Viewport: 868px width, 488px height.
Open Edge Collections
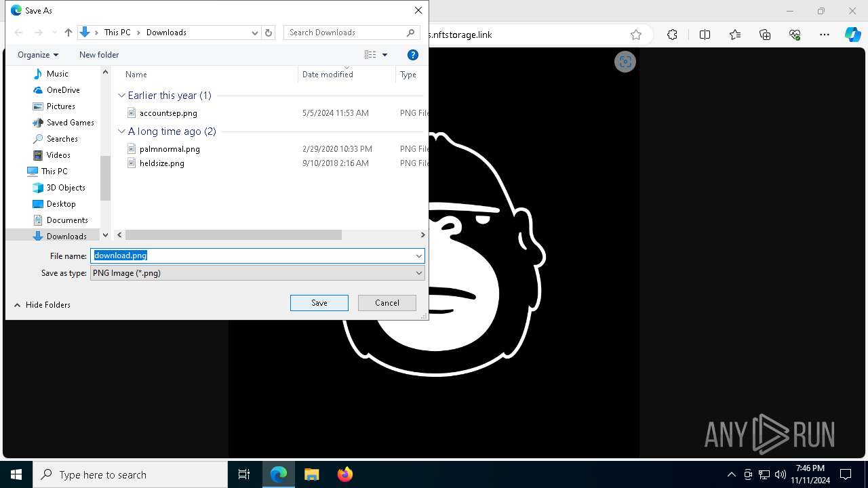[765, 35]
